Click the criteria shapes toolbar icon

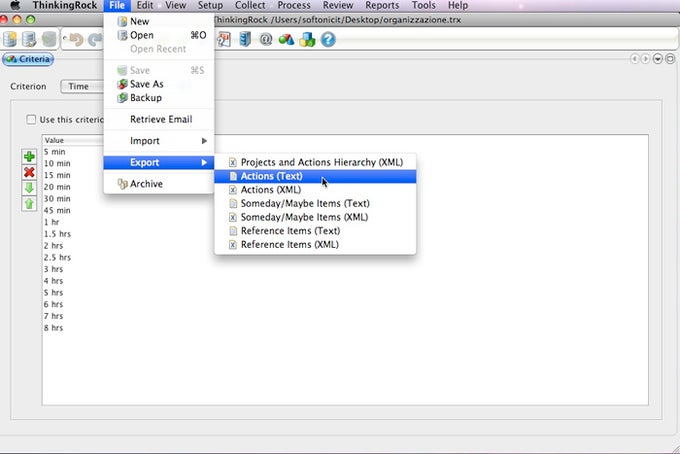click(286, 40)
